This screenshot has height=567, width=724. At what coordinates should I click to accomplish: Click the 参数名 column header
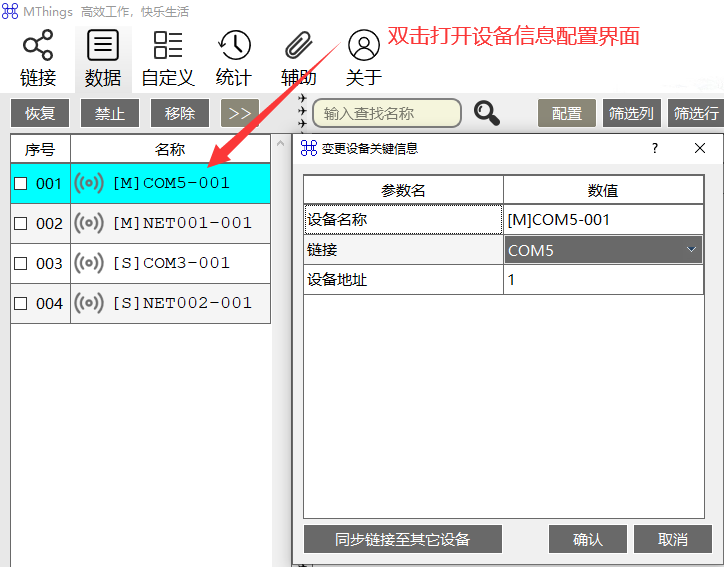(403, 190)
